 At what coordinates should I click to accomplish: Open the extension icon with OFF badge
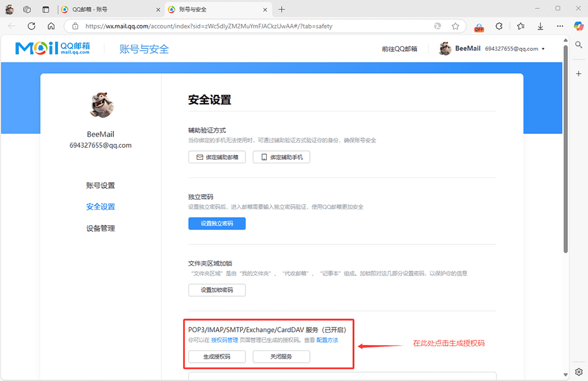479,27
